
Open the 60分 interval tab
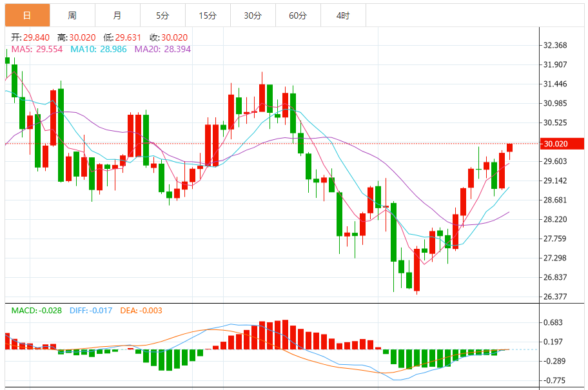[298, 15]
